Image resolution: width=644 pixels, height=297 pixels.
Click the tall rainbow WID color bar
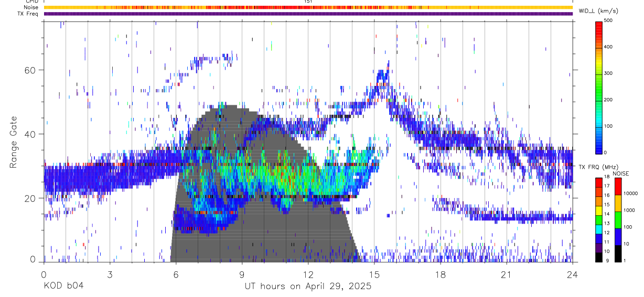(598, 87)
